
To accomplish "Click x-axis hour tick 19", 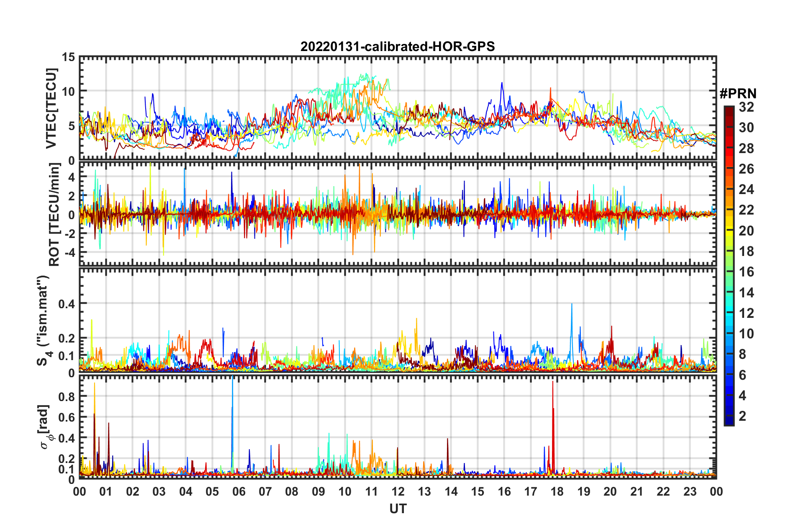I will [584, 491].
